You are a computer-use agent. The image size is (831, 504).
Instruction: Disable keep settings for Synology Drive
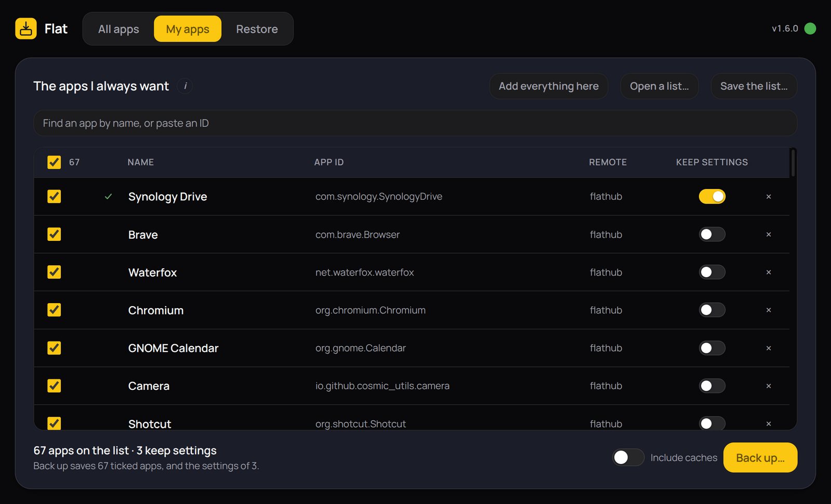pyautogui.click(x=712, y=196)
